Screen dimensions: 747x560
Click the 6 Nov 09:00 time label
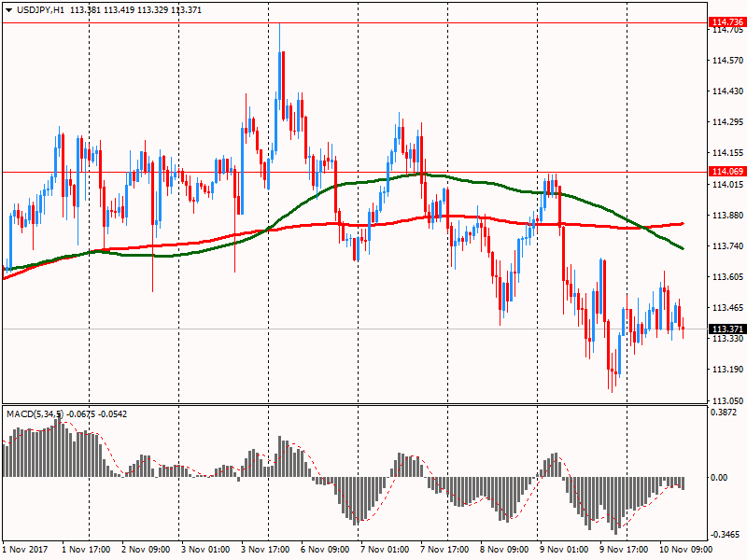point(325,549)
